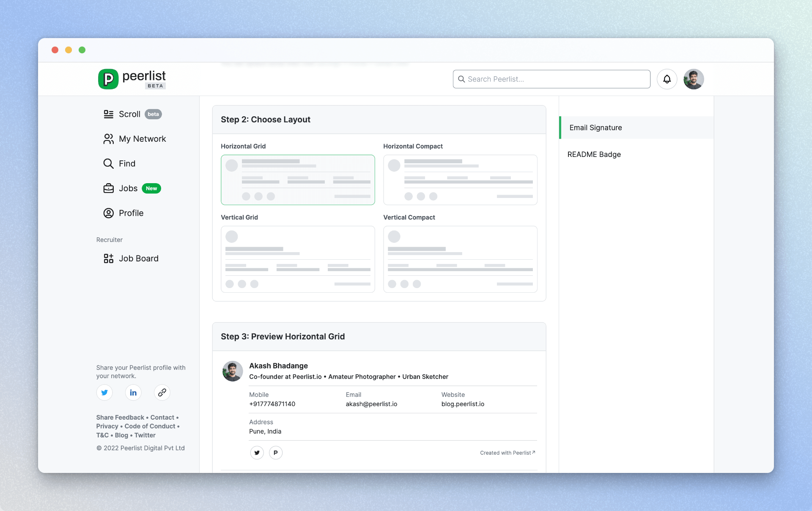Click the My Network people icon
This screenshot has width=812, height=511.
pos(109,139)
